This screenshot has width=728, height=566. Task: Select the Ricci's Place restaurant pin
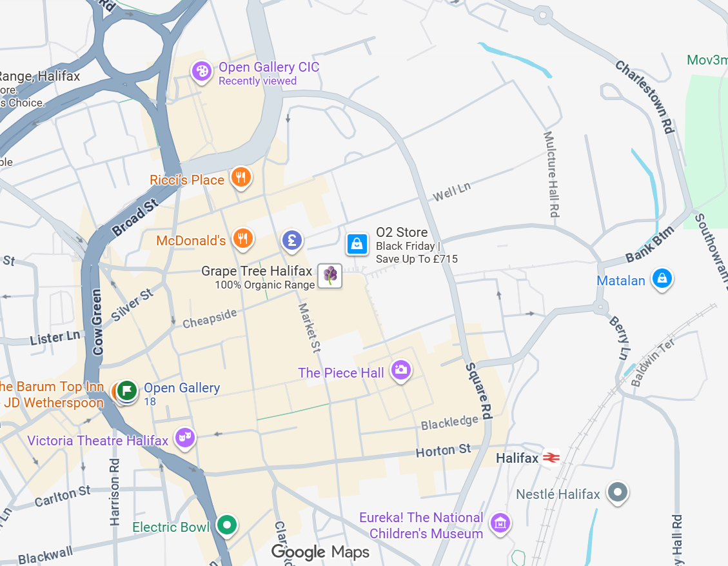pyautogui.click(x=241, y=177)
